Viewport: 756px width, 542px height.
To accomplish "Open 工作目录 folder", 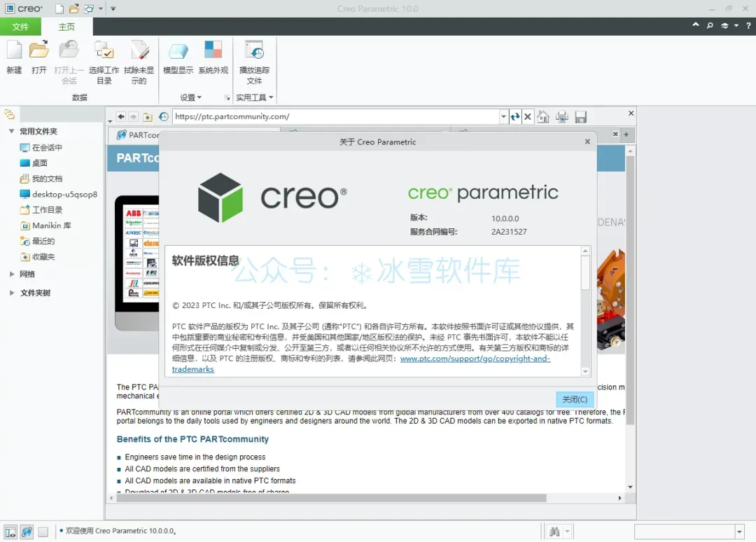I will point(41,210).
